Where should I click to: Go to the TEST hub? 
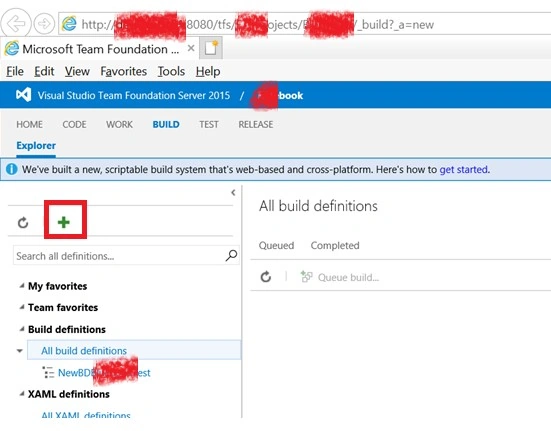point(209,124)
